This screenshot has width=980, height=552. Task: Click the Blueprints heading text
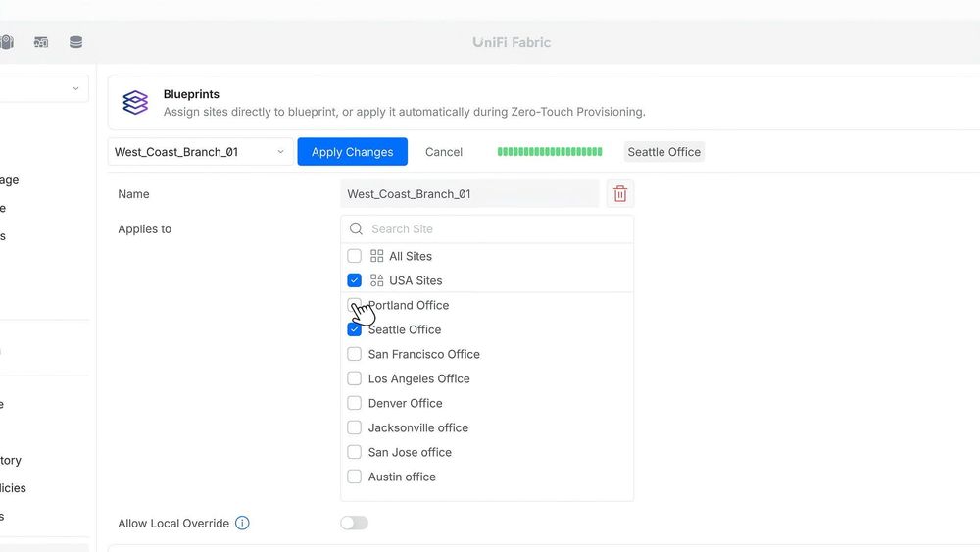click(x=191, y=94)
